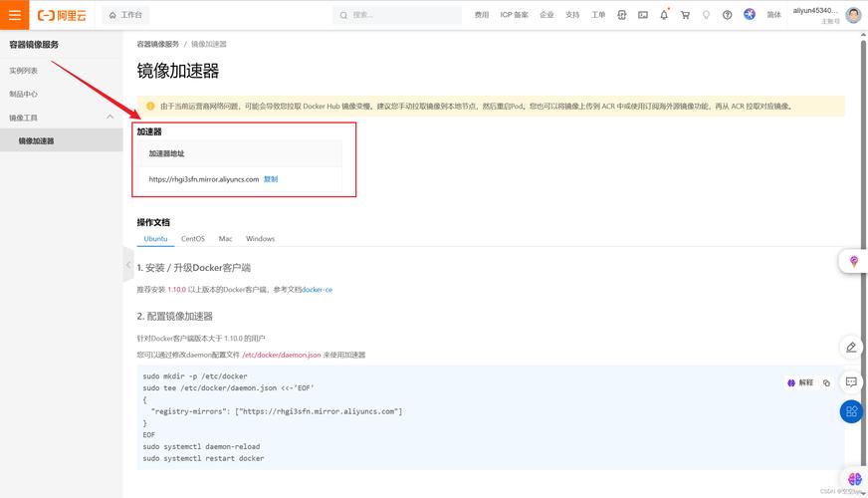Open the orange hamburger main menu
The image size is (868, 498).
[14, 15]
